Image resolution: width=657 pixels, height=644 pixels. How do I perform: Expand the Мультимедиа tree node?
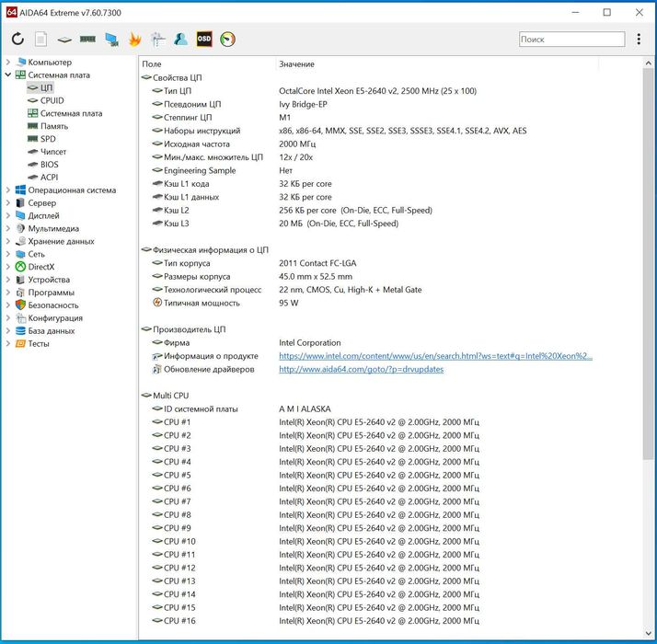(x=8, y=228)
